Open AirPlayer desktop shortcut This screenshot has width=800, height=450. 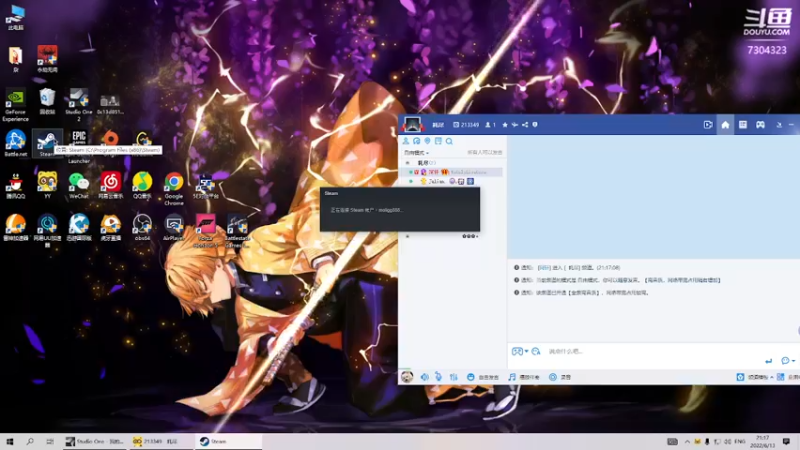(173, 228)
